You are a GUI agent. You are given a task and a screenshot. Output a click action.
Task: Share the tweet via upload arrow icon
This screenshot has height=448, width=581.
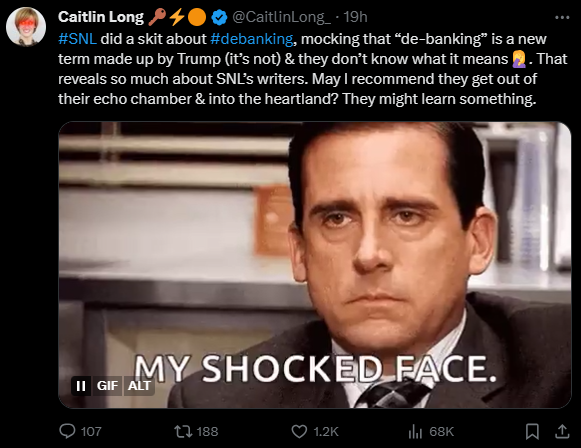[x=562, y=431]
